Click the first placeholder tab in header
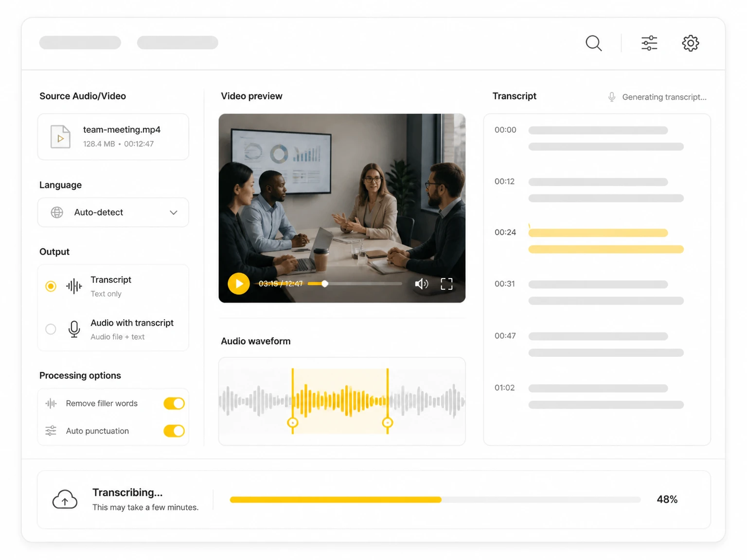 coord(80,43)
